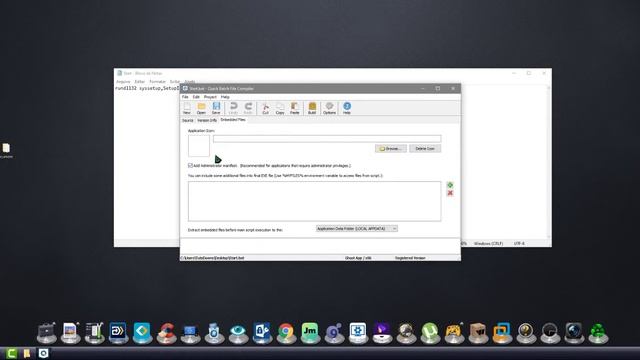Open the camera lens icon in the dock
This screenshot has width=640, height=360.
coord(573,332)
